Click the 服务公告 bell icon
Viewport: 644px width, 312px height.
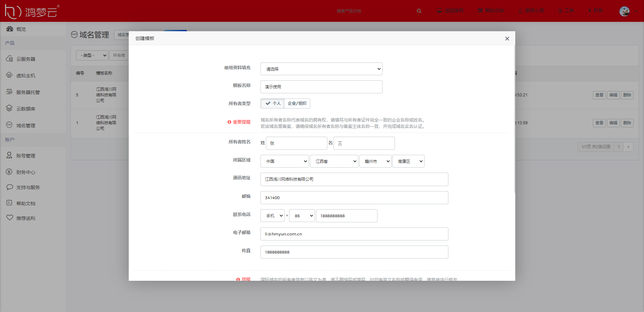click(520, 11)
